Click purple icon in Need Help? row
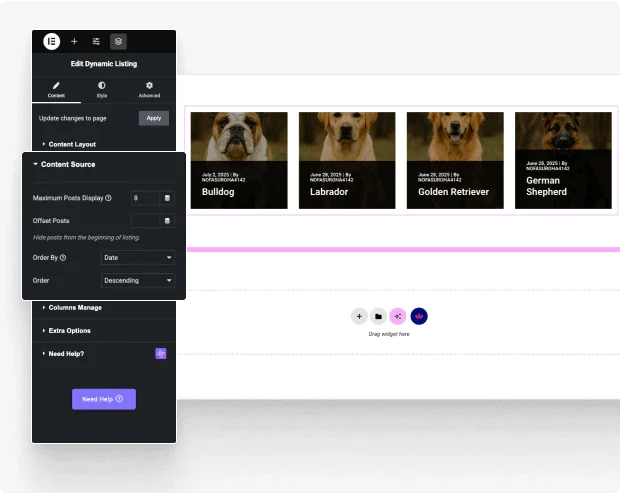 click(161, 353)
